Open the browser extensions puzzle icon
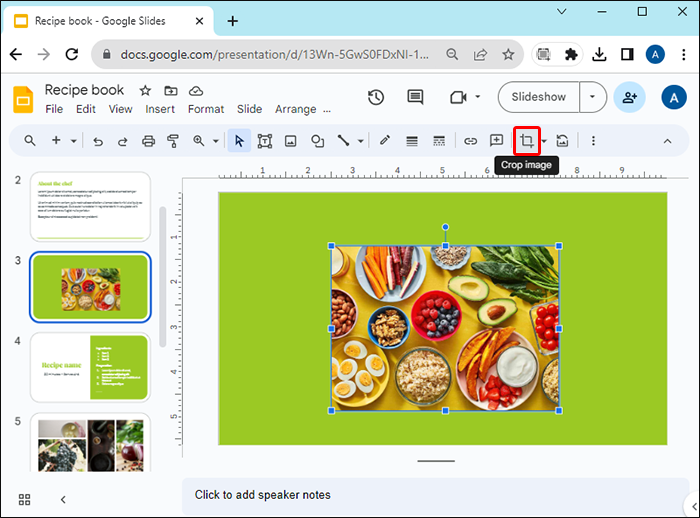The image size is (700, 518). pyautogui.click(x=571, y=54)
